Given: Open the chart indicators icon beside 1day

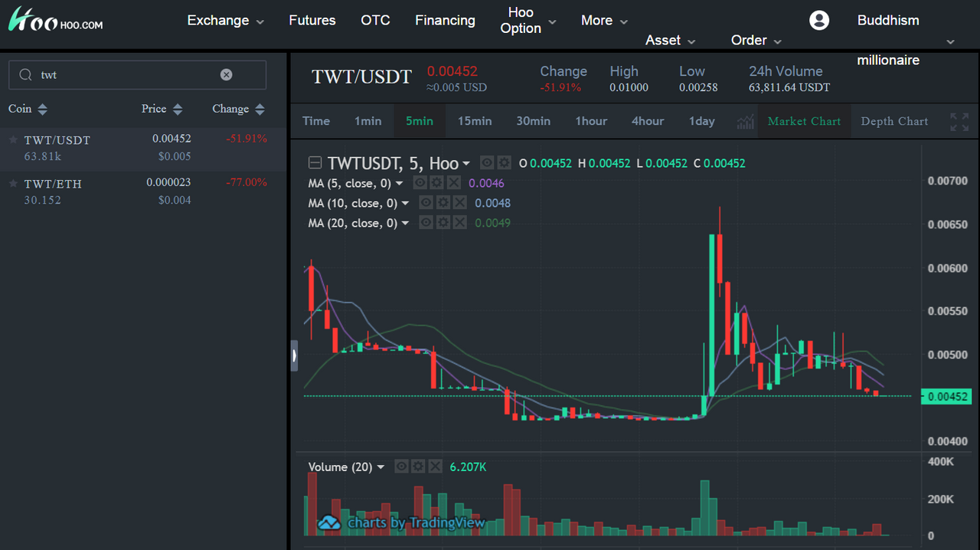Looking at the screenshot, I should [x=745, y=121].
